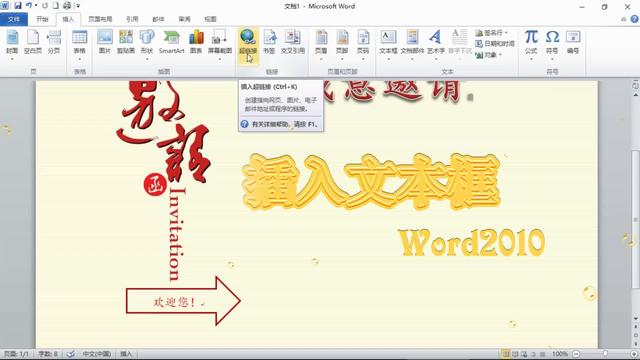
Task: Click the Number (编号) icon
Action: pyautogui.click(x=573, y=37)
